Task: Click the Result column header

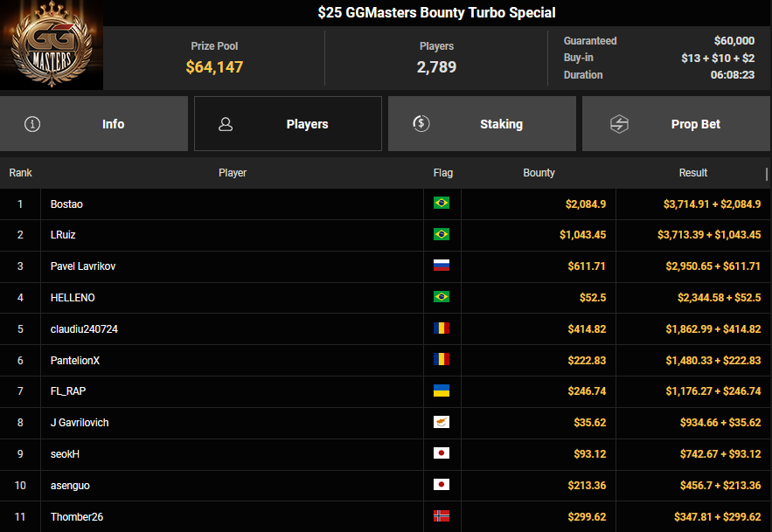Action: 693,173
